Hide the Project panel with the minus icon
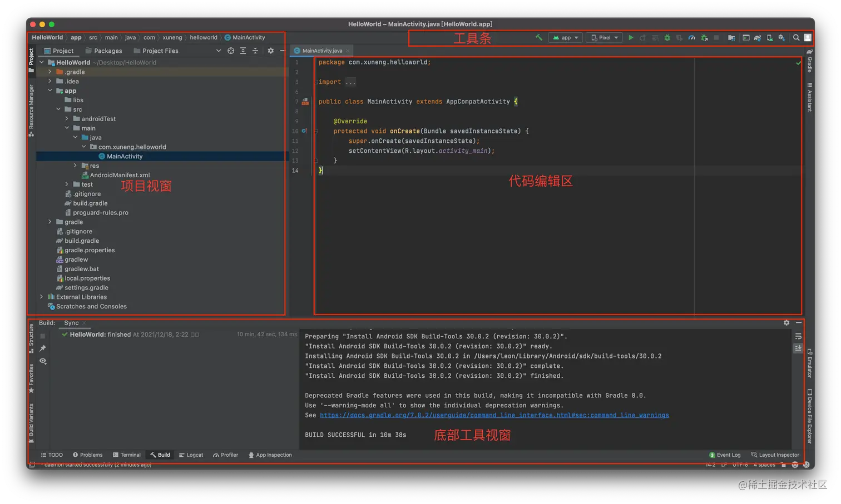The image size is (841, 504). [282, 51]
